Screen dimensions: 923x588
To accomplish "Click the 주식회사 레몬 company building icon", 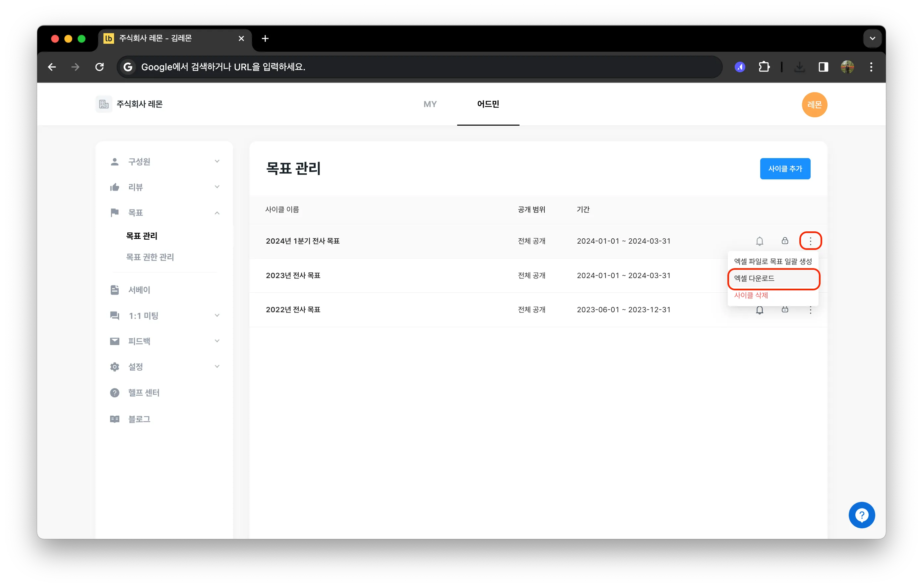I will pyautogui.click(x=103, y=104).
